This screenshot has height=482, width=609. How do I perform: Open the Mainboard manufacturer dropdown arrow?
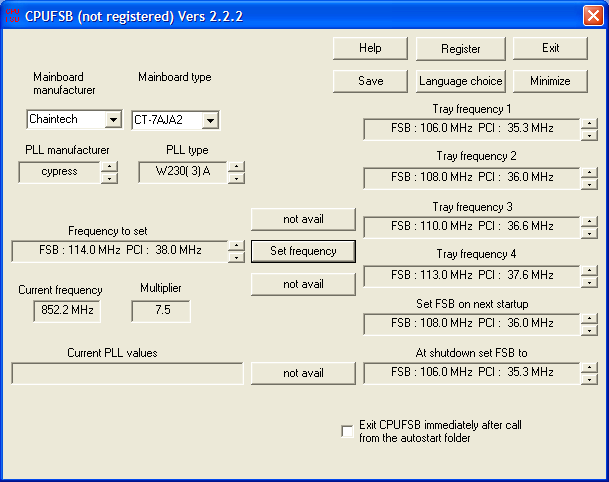113,119
